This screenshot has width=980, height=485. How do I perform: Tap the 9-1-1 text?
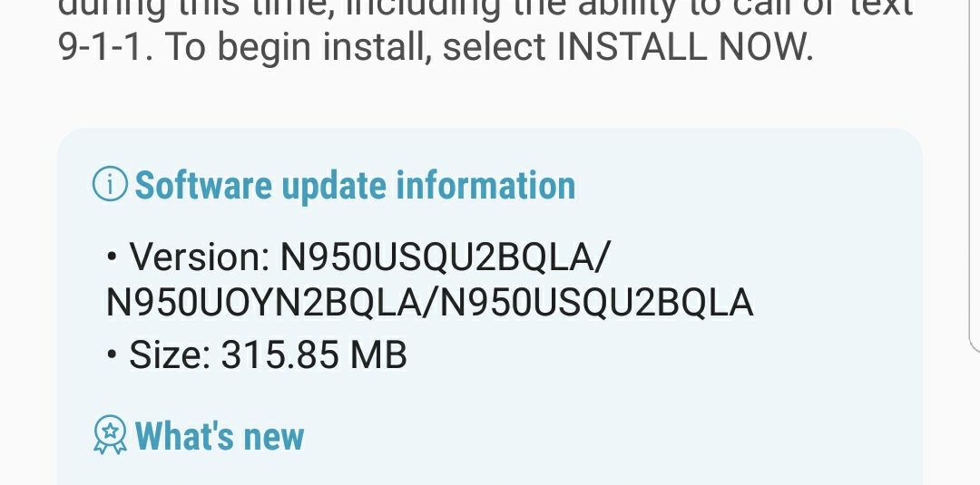[105, 46]
